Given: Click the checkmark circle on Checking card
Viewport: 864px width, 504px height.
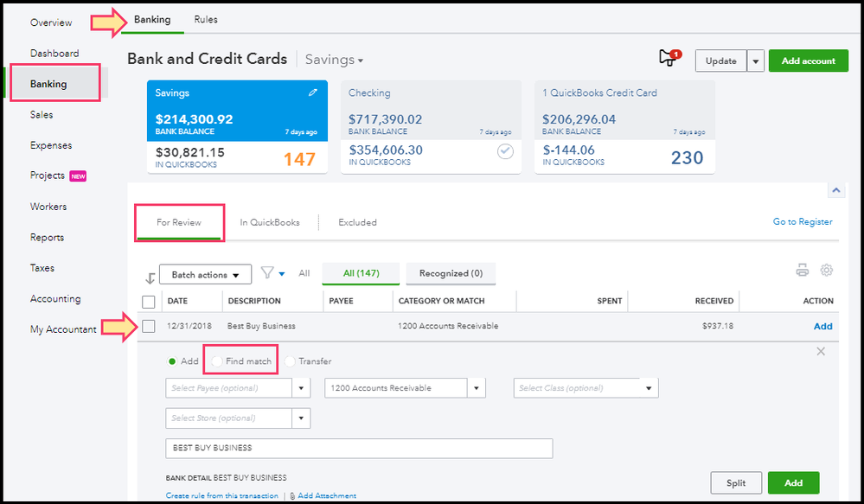Looking at the screenshot, I should click(x=505, y=151).
